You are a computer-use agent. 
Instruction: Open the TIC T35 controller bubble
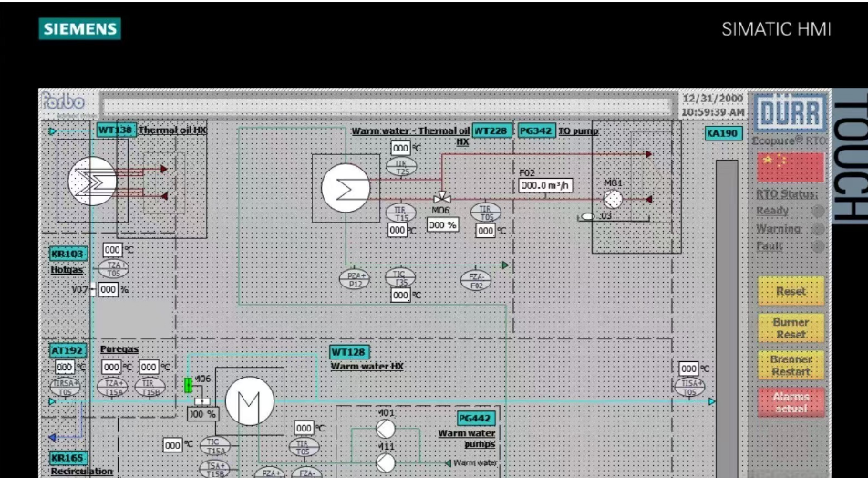[x=399, y=278]
